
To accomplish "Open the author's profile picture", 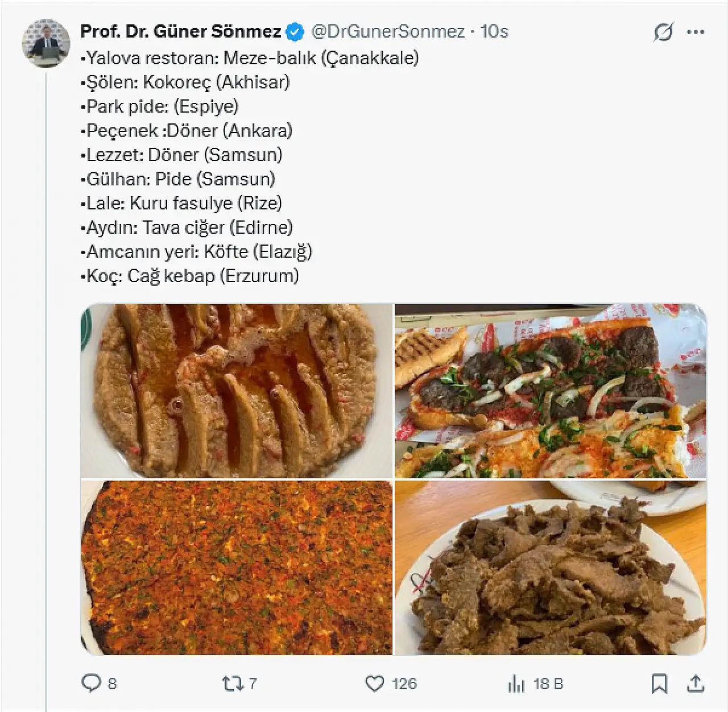I will [45, 43].
